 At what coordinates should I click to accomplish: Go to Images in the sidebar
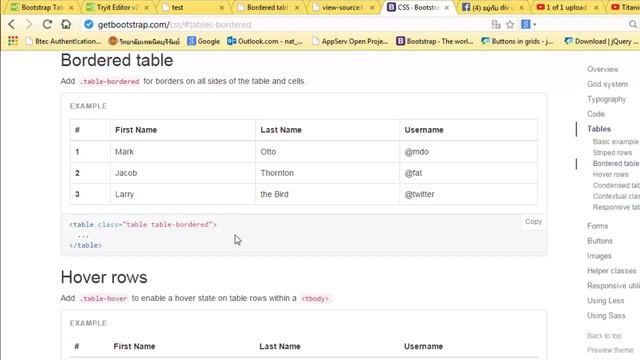click(599, 256)
